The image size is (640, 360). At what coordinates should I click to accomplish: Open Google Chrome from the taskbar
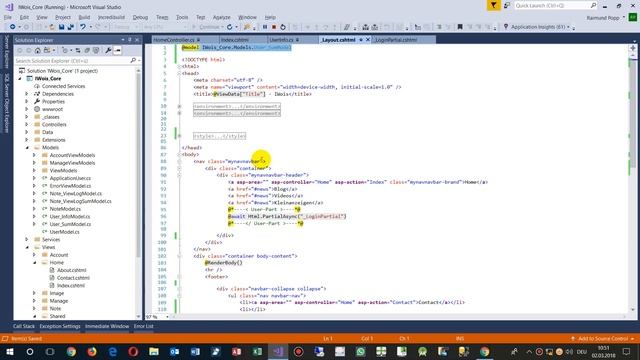[x=71, y=351]
